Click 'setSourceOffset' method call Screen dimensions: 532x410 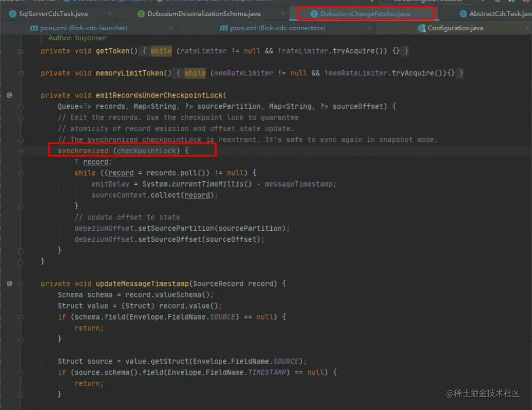pyautogui.click(x=170, y=239)
